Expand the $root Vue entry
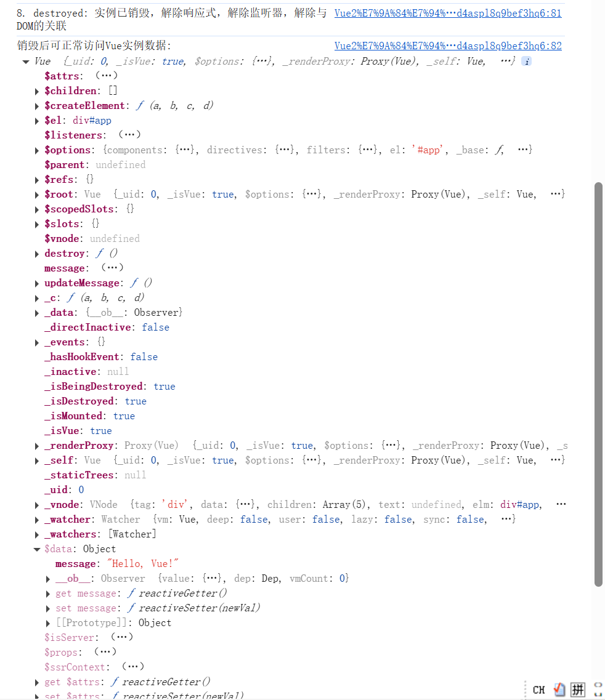This screenshot has height=700, width=605. tap(36, 195)
